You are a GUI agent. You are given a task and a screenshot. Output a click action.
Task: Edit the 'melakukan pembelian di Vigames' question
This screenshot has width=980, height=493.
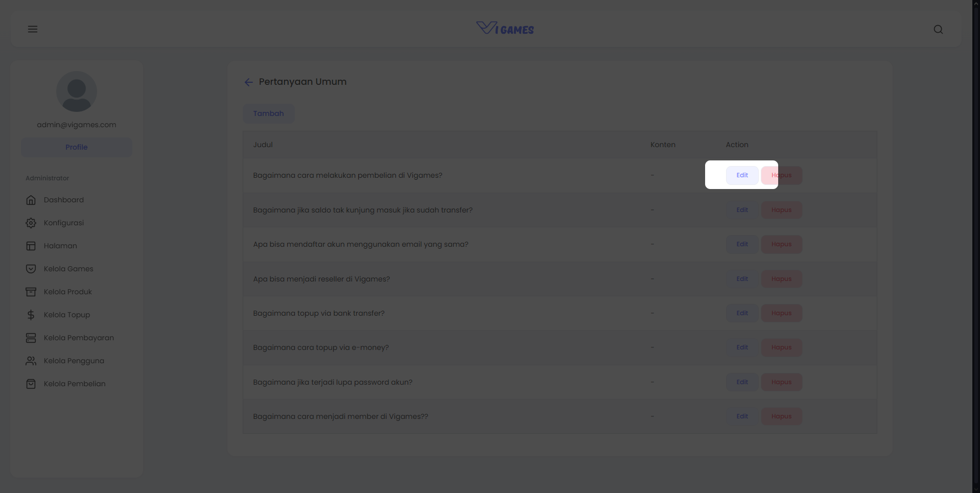pyautogui.click(x=742, y=175)
